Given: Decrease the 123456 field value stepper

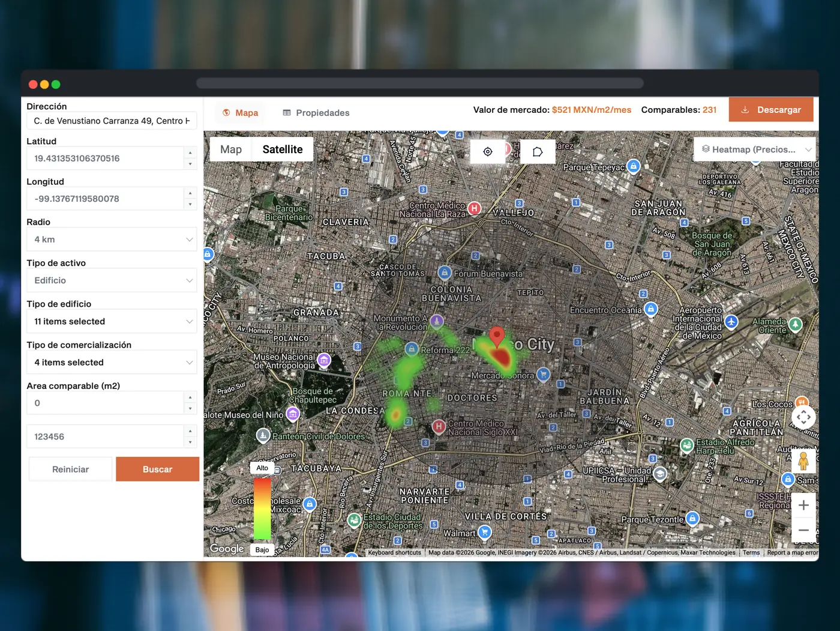Looking at the screenshot, I should pyautogui.click(x=190, y=442).
